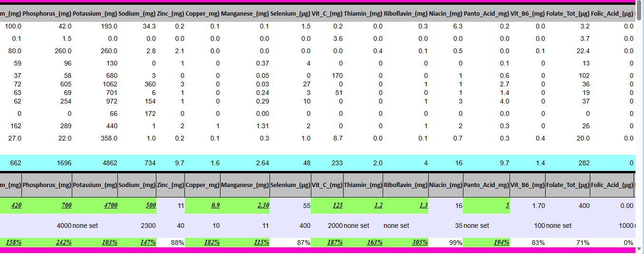Viewport: 644px width, 254px height.
Task: Click the Folate cell with value 22.4
Action: (582, 51)
